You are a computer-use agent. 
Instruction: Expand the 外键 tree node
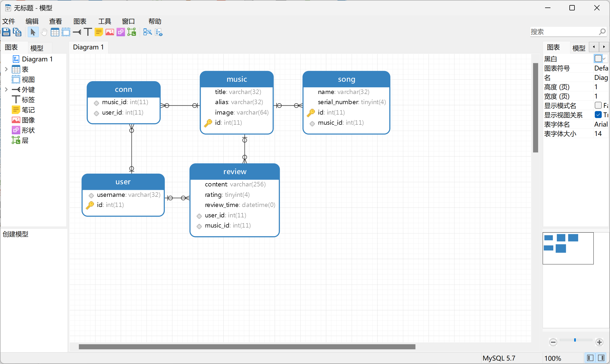[6, 89]
